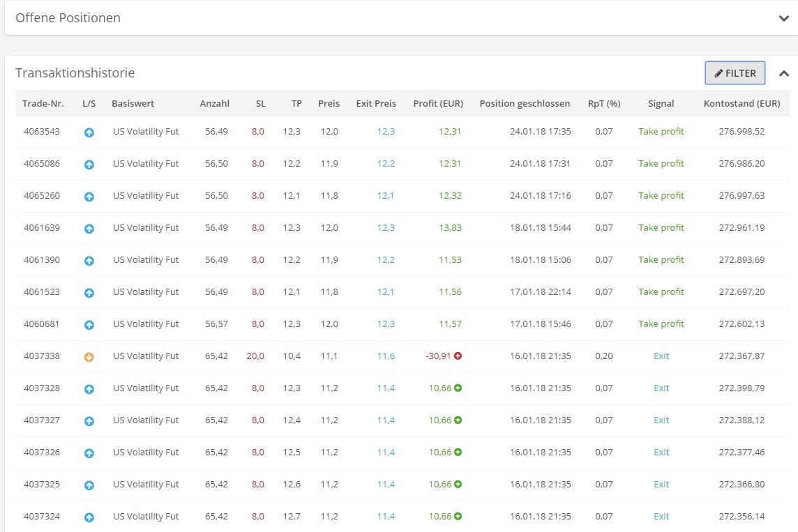Screen dimensions: 798x532
Task: Click the Offene Positionen panel title
Action: [x=68, y=18]
